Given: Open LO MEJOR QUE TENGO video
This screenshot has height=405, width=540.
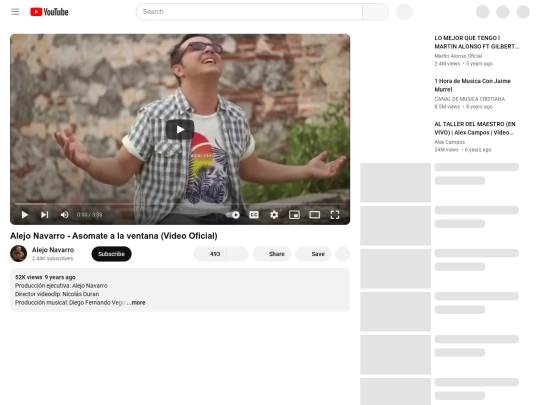Looking at the screenshot, I should [x=476, y=42].
